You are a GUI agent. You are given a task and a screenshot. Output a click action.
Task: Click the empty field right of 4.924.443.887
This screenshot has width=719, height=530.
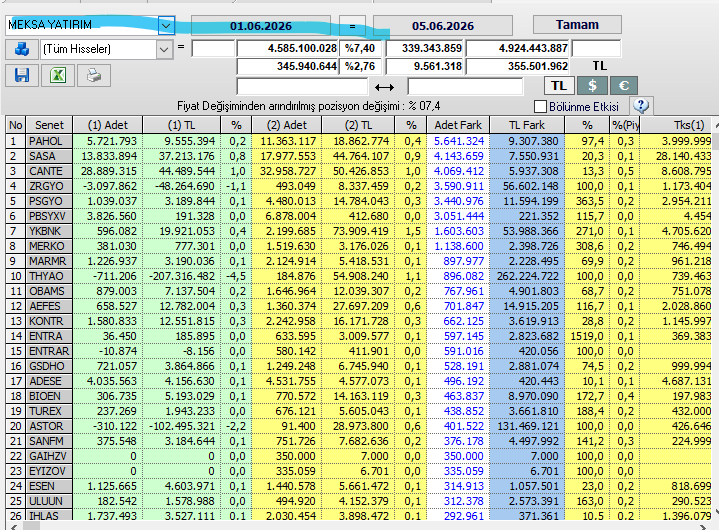tap(597, 48)
